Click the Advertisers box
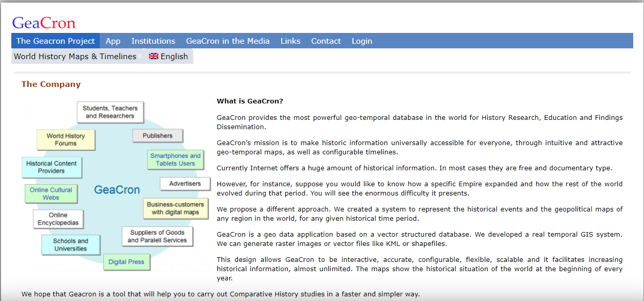Image resolution: width=644 pixels, height=301 pixels. pyautogui.click(x=185, y=184)
